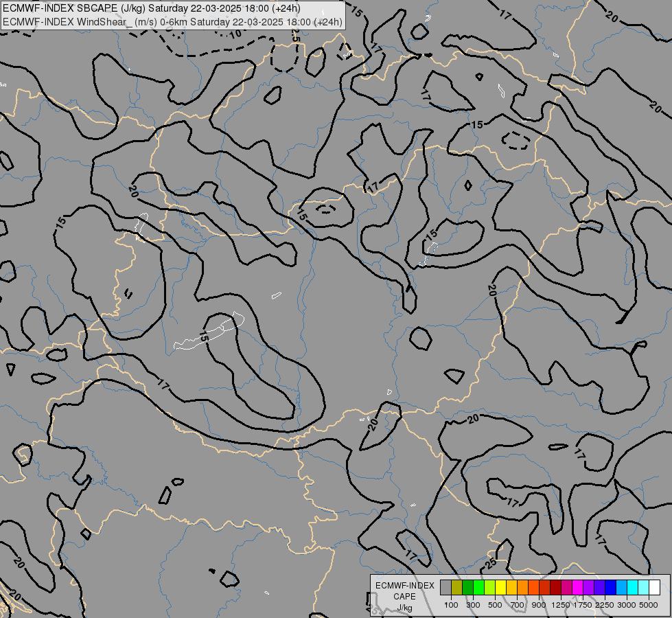Click the bright green legend swatch
The width and height of the screenshot is (672, 618).
point(478,588)
